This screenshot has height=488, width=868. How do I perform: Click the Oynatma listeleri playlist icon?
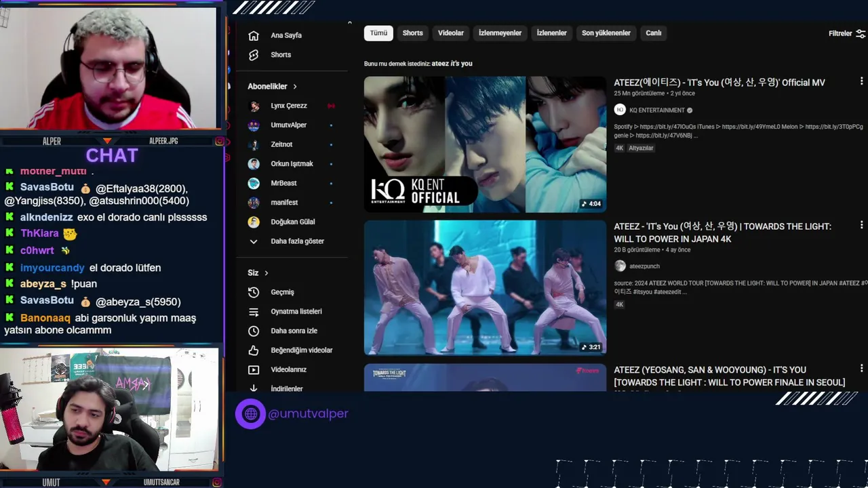tap(254, 312)
